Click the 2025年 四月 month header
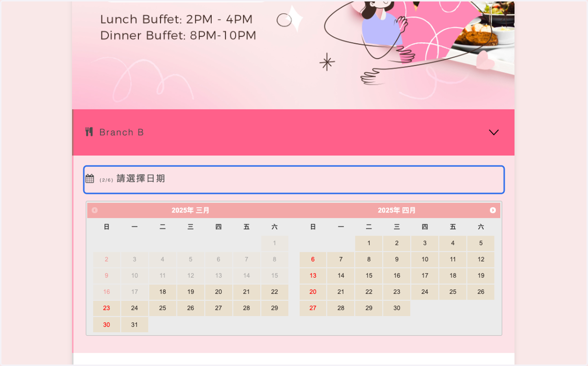The image size is (588, 366). click(397, 210)
